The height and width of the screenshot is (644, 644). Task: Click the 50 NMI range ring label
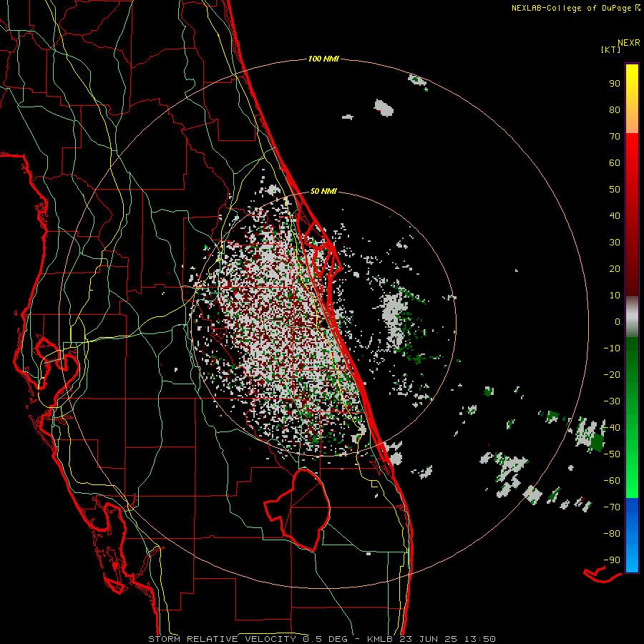pos(323,191)
